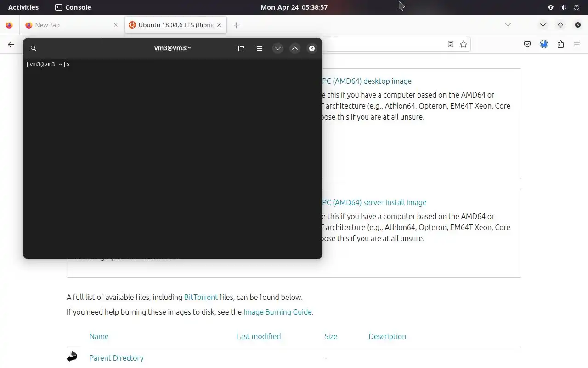
Task: Bookmark this page with the star
Action: [x=464, y=44]
